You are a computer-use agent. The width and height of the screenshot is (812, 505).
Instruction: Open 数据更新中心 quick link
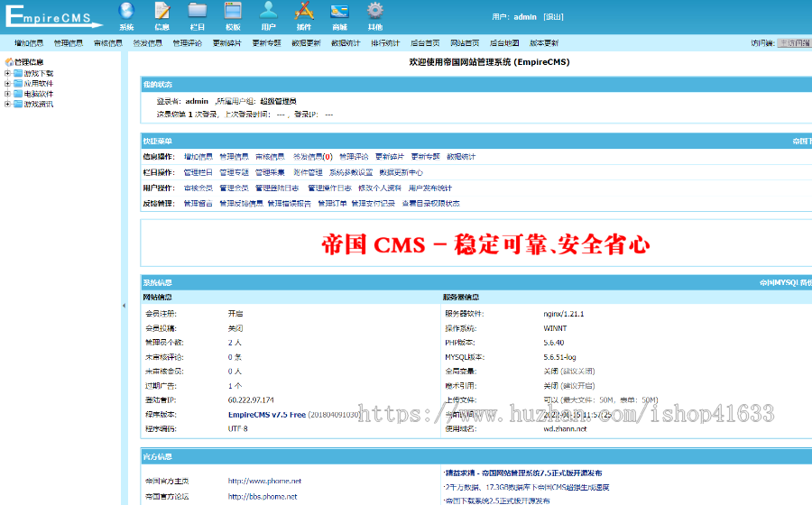pyautogui.click(x=401, y=172)
